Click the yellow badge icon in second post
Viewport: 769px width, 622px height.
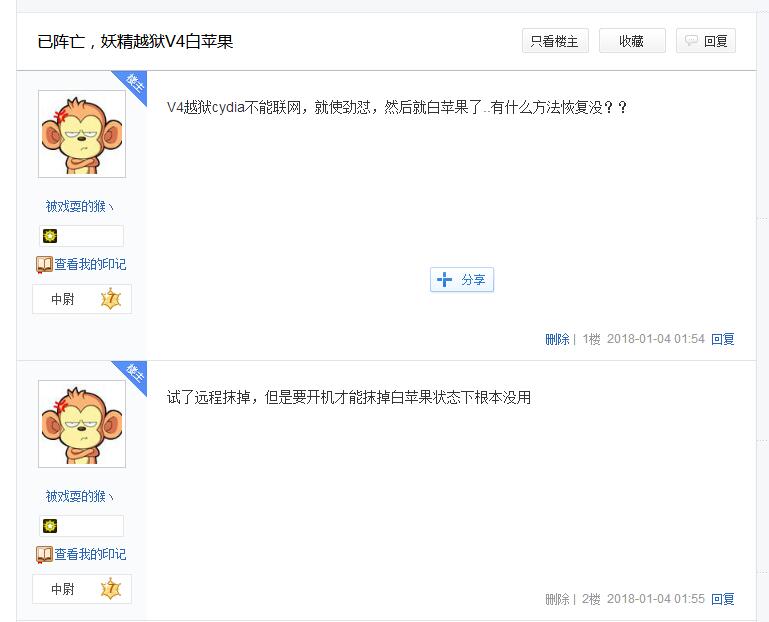(x=50, y=526)
